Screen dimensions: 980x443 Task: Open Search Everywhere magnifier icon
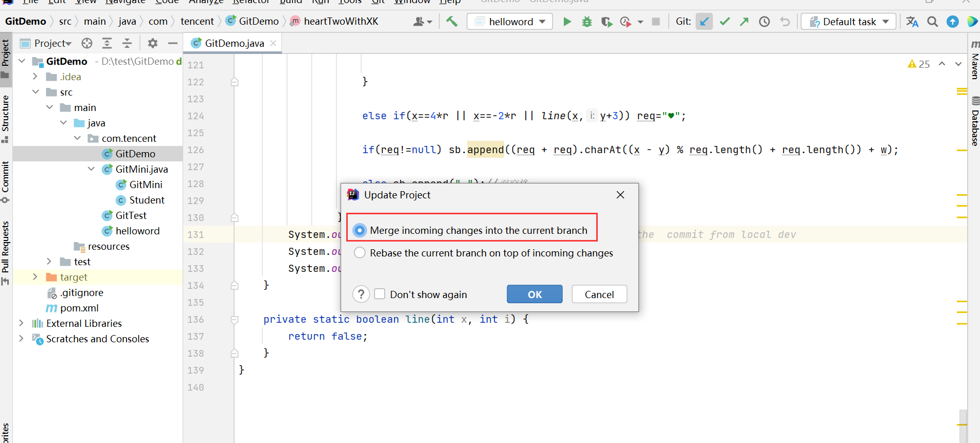pos(933,22)
